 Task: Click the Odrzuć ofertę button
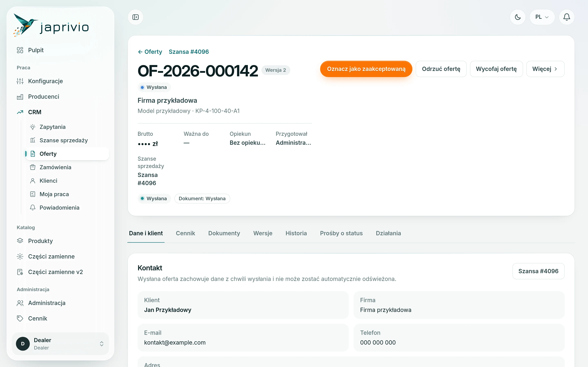[441, 69]
